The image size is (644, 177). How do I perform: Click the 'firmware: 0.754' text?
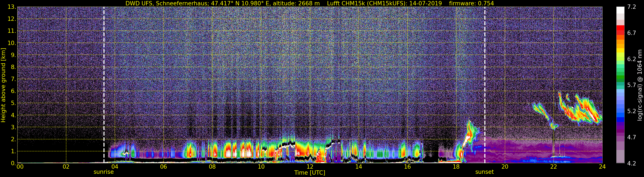tap(472, 3)
